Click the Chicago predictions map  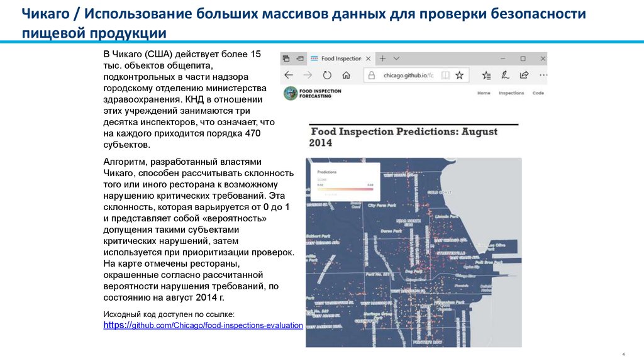point(414,253)
